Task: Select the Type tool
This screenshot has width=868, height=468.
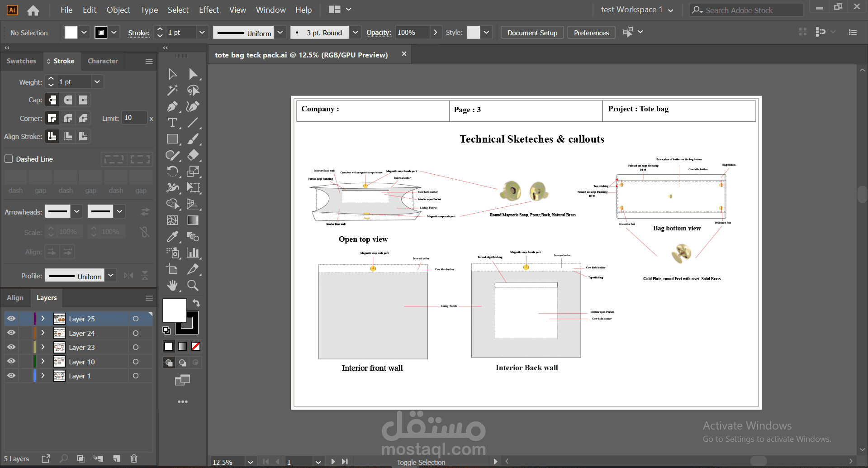Action: 172,123
